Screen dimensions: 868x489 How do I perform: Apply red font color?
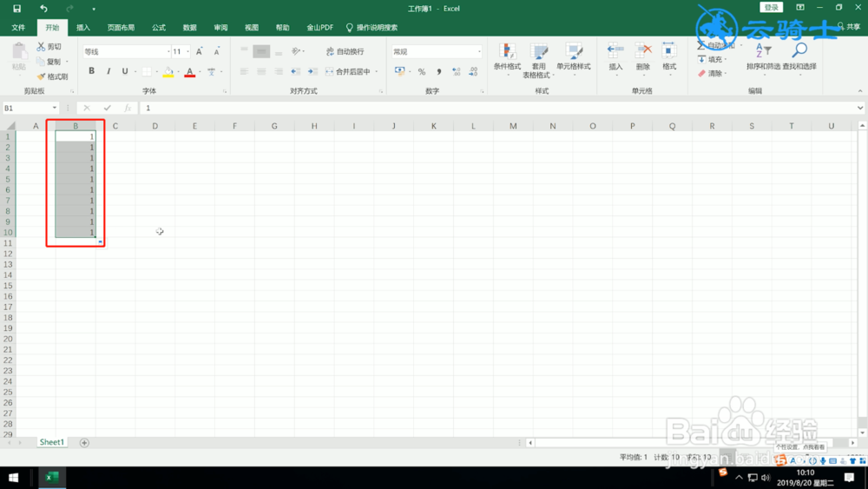point(190,71)
